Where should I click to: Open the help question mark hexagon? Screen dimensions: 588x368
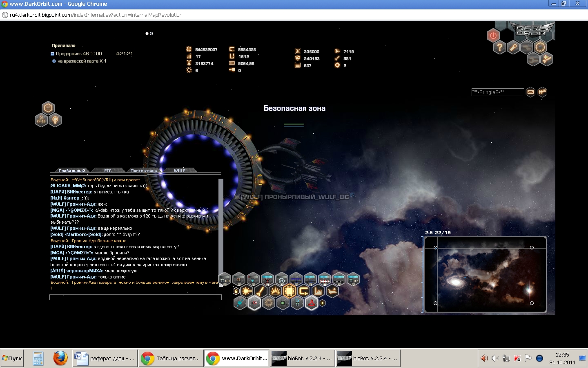coord(499,47)
